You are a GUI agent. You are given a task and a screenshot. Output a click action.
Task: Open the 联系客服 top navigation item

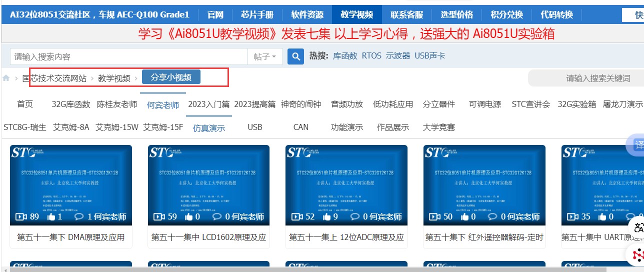(407, 14)
